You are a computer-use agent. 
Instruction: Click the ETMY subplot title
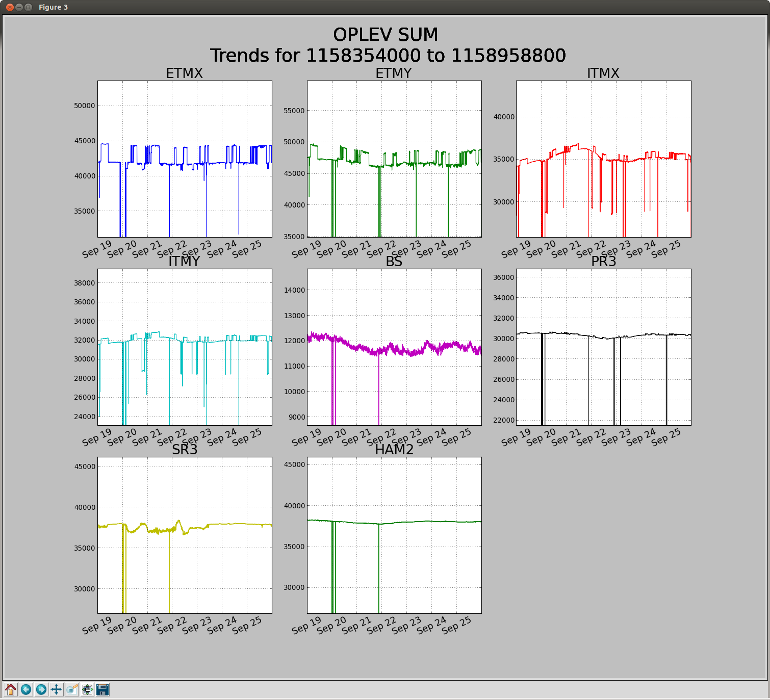[394, 73]
